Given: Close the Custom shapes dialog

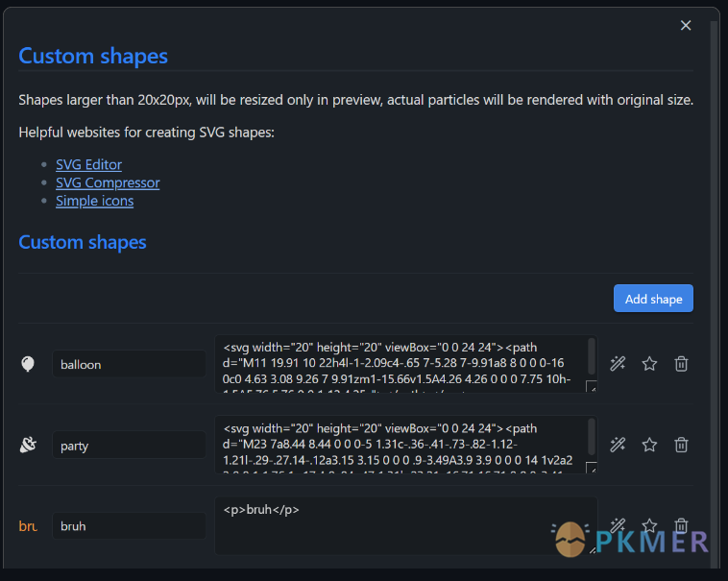Looking at the screenshot, I should 686,26.
